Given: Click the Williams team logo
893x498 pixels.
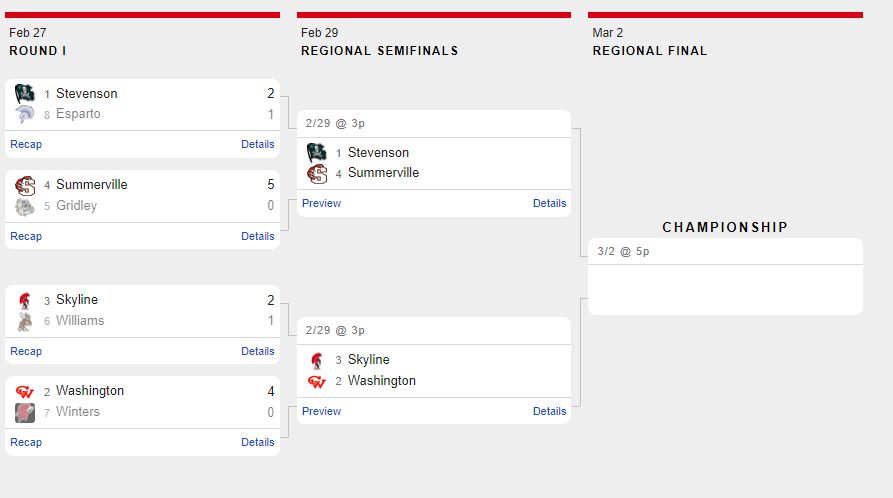Looking at the screenshot, I should (x=25, y=321).
